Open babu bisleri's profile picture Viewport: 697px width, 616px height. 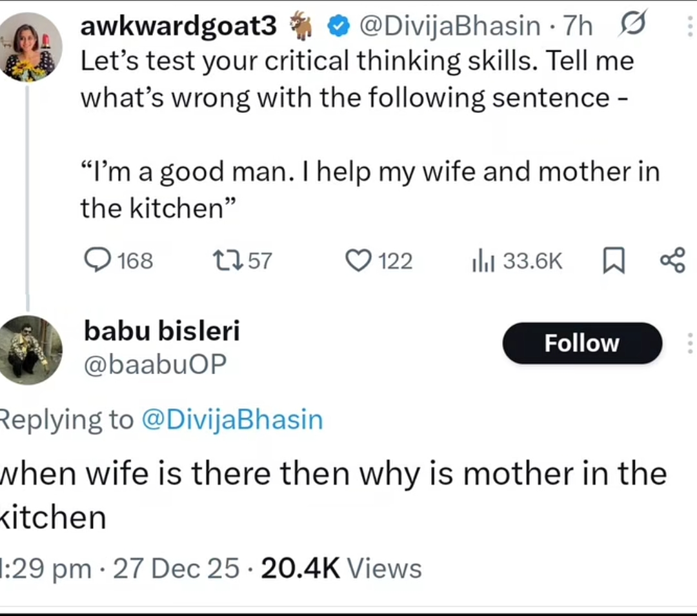(30, 350)
